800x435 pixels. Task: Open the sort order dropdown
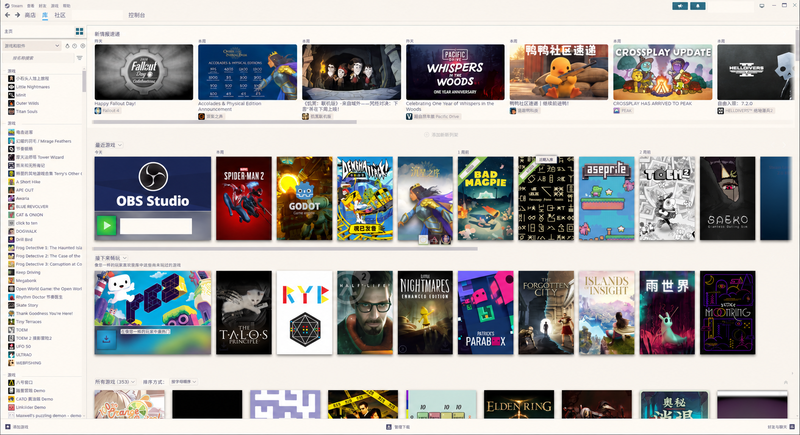coord(184,381)
